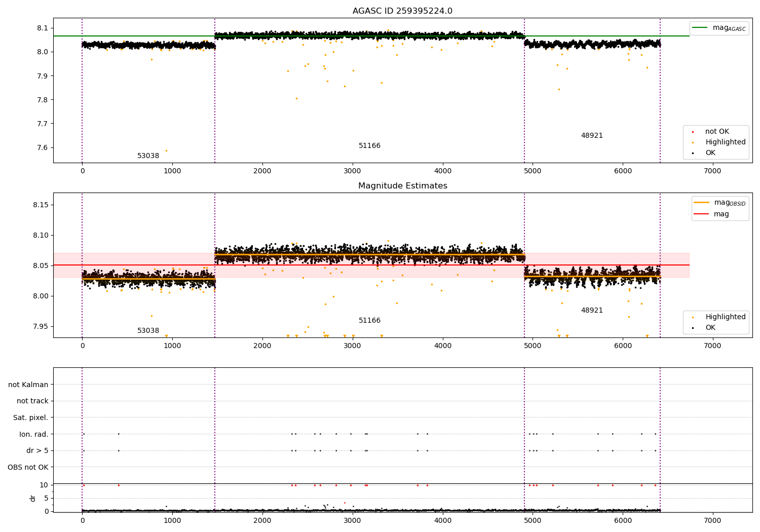Select the mag OBSID legend entry

(719, 203)
